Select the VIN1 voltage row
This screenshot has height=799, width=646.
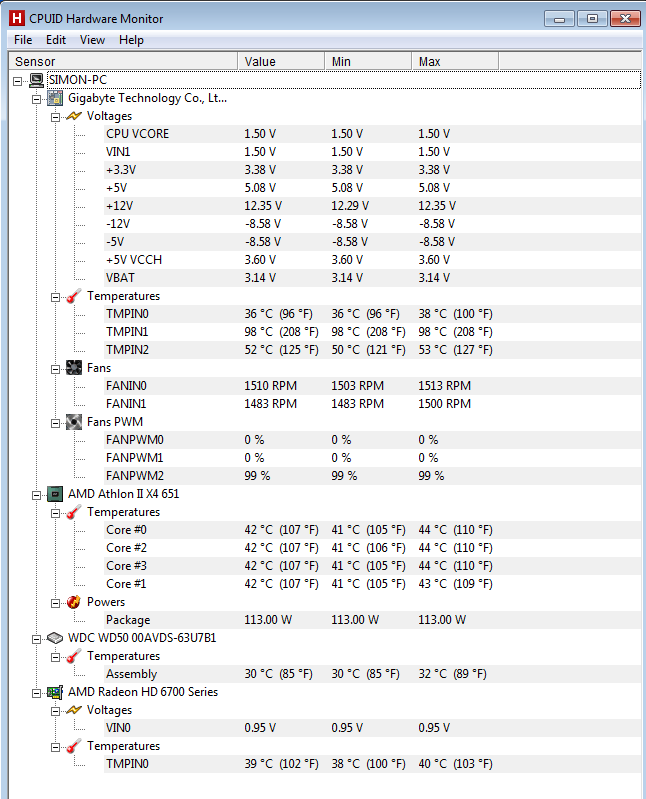(372, 152)
